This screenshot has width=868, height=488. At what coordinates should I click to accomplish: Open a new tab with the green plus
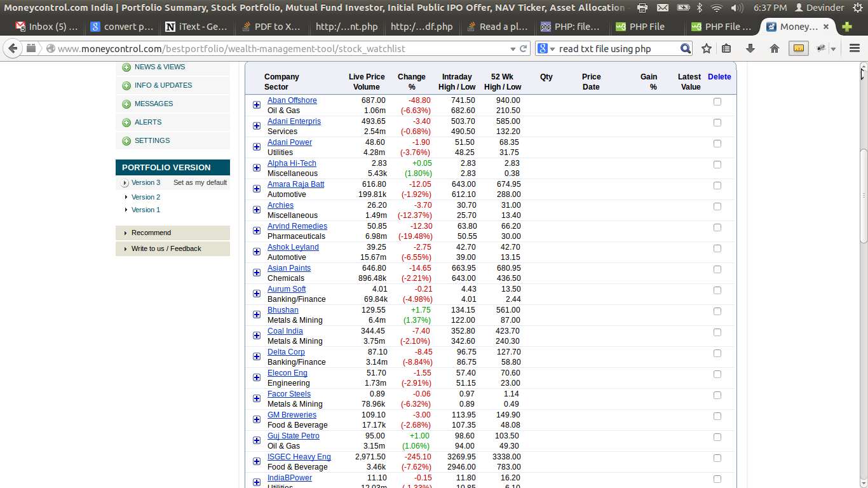click(x=847, y=27)
